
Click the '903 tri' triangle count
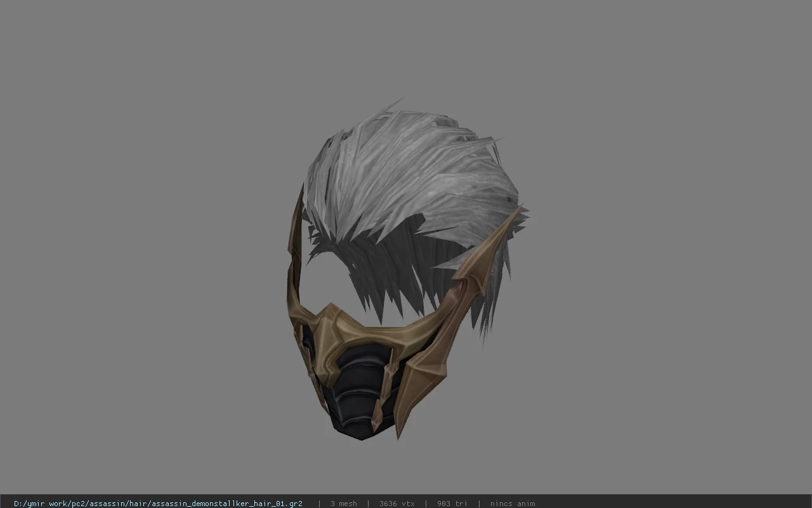452,504
